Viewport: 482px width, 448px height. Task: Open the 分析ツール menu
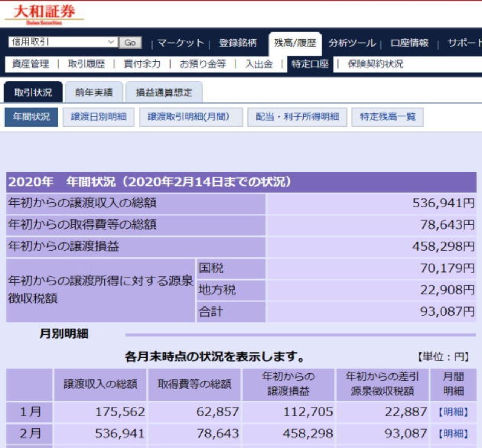(x=352, y=43)
